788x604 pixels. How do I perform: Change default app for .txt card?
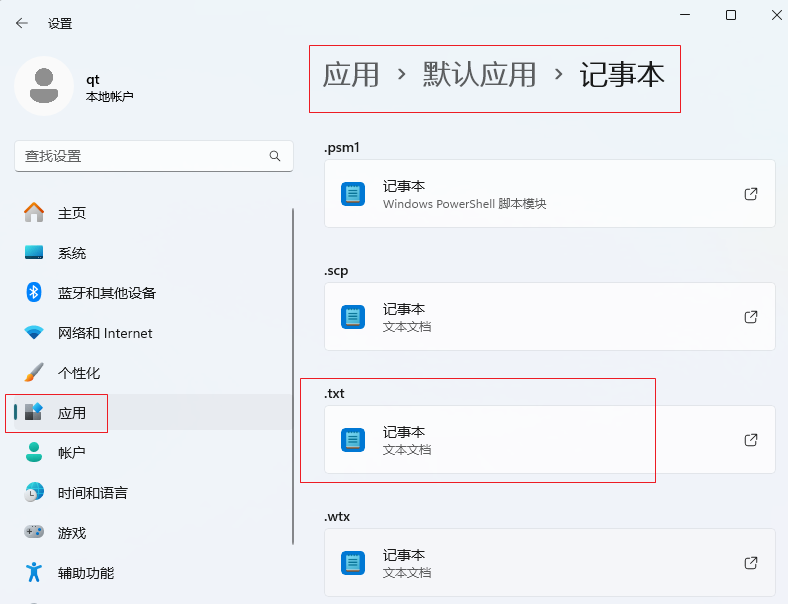tap(550, 440)
